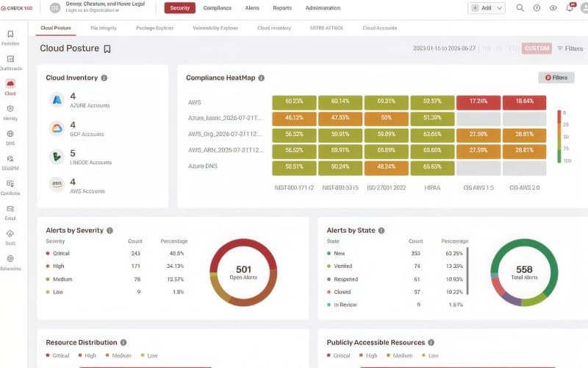This screenshot has width=588, height=368.
Task: Click the Linode accounts logo icon
Action: click(x=57, y=157)
